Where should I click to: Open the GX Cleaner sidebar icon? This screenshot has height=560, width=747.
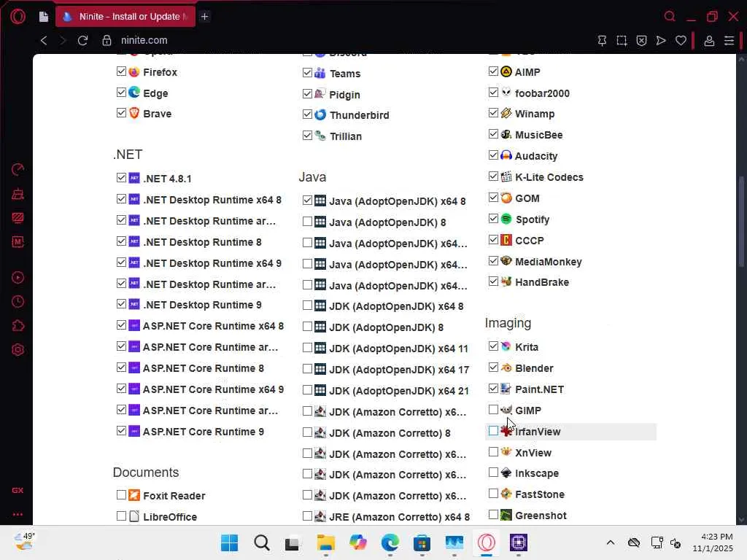pyautogui.click(x=18, y=194)
